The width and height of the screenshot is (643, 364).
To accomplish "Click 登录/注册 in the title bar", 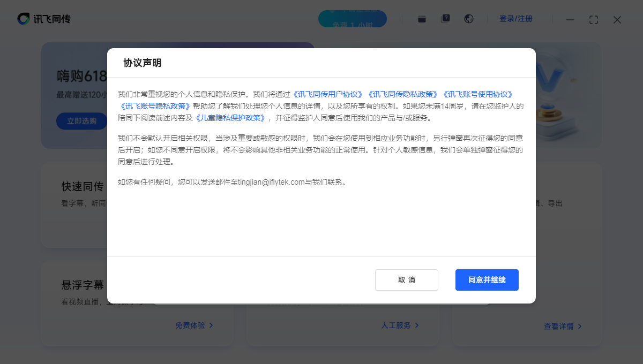I will [x=516, y=19].
